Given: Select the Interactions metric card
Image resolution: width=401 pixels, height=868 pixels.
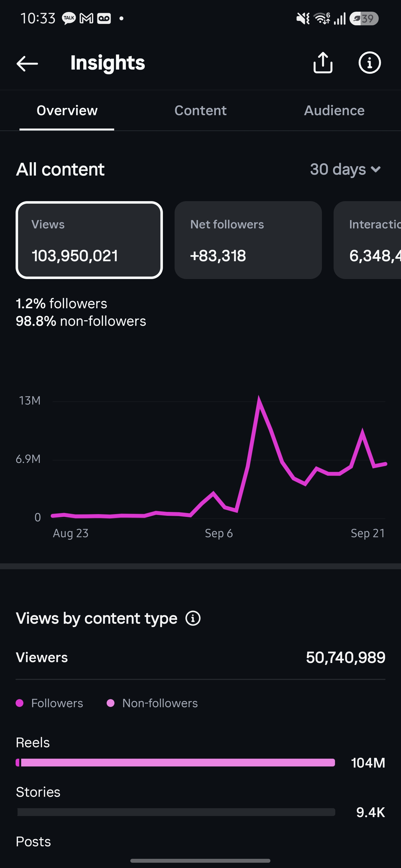Looking at the screenshot, I should click(367, 240).
